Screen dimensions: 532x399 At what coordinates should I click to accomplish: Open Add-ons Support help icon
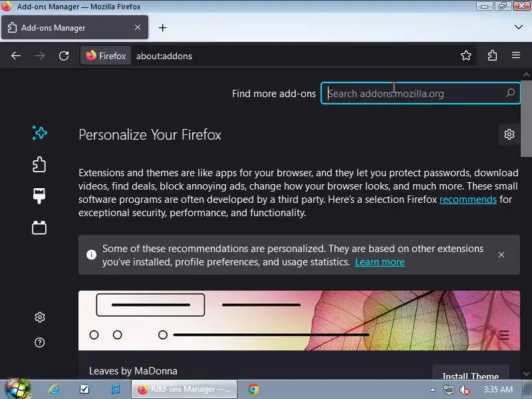click(40, 342)
